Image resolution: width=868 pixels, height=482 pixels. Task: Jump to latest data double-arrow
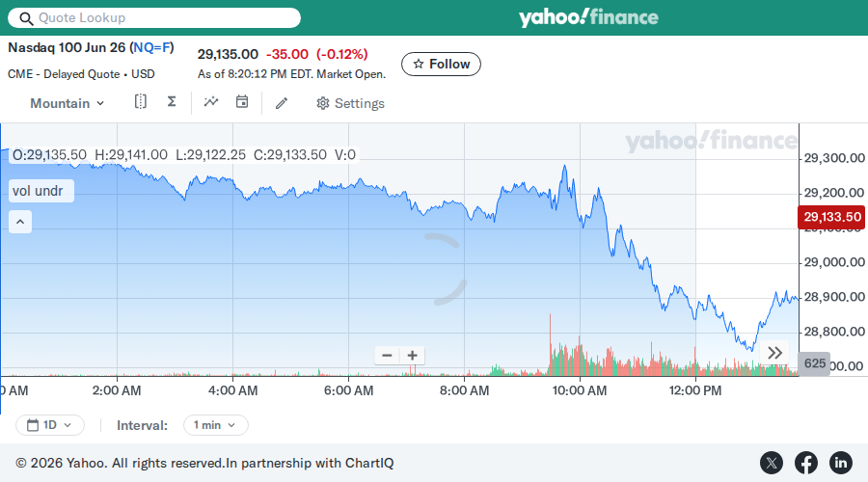point(774,353)
